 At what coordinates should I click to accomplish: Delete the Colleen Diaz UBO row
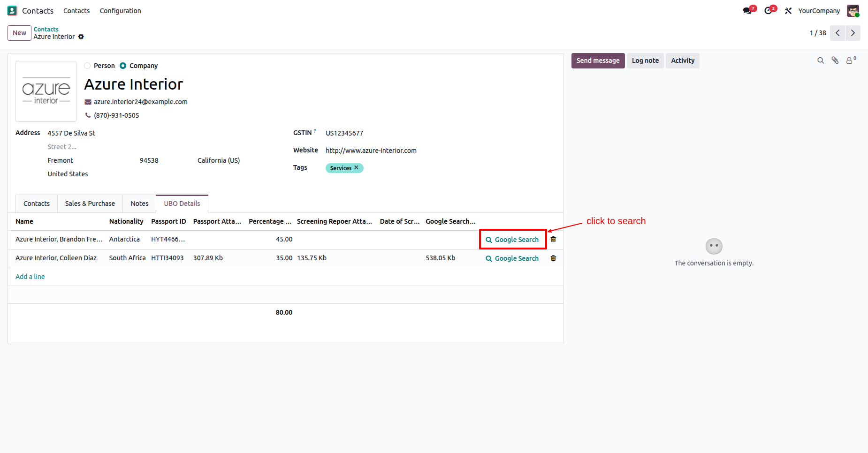pos(553,258)
